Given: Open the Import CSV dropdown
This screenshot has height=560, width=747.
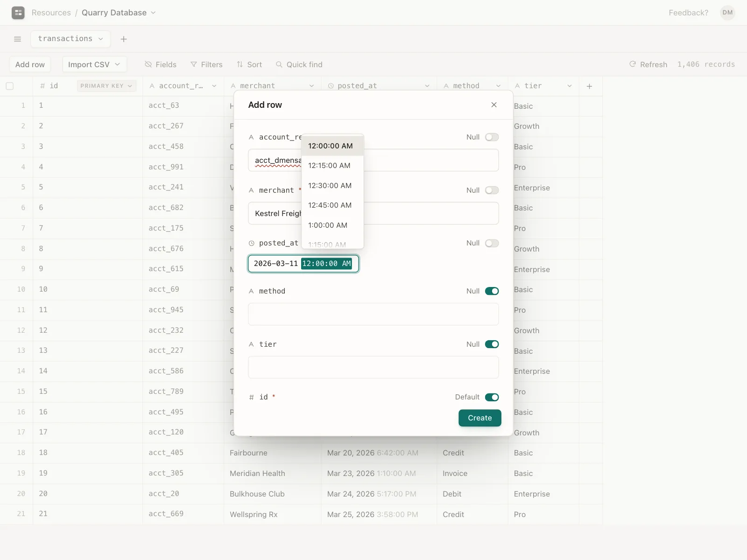Looking at the screenshot, I should [x=95, y=64].
